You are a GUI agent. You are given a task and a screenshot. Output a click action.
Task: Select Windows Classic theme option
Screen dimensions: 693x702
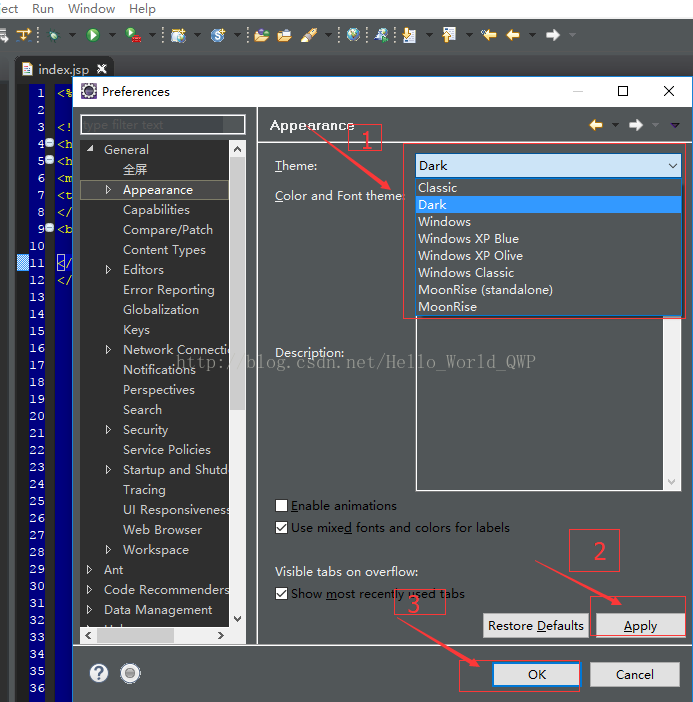coord(548,273)
